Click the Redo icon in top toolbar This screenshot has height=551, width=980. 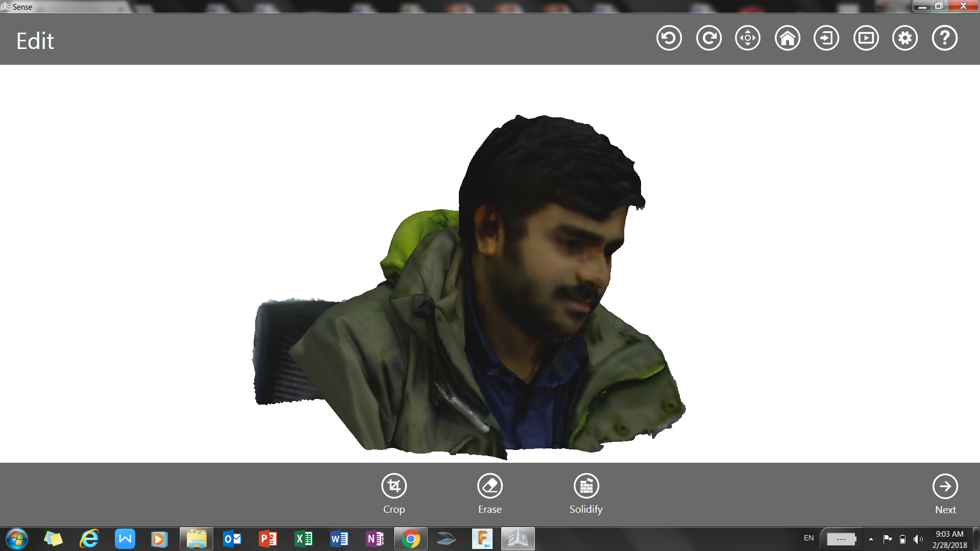coord(708,38)
